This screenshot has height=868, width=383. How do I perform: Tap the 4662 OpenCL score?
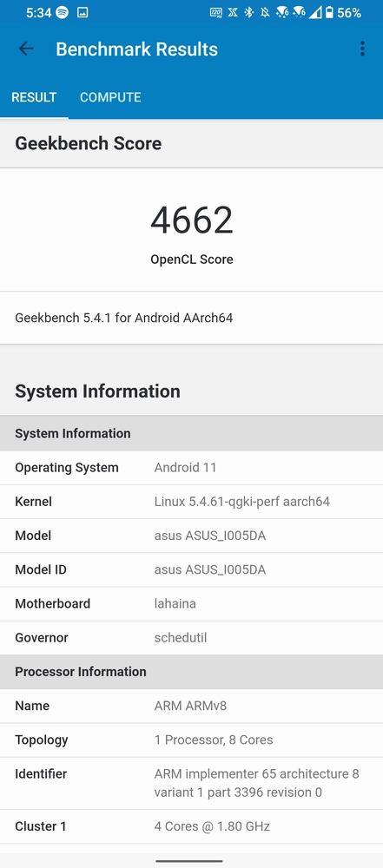(x=192, y=220)
